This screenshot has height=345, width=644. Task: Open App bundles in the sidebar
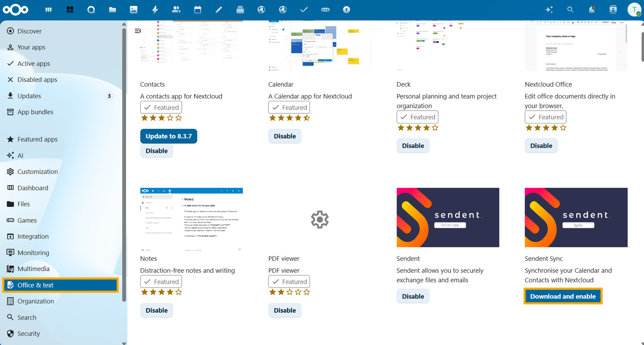tap(61, 112)
